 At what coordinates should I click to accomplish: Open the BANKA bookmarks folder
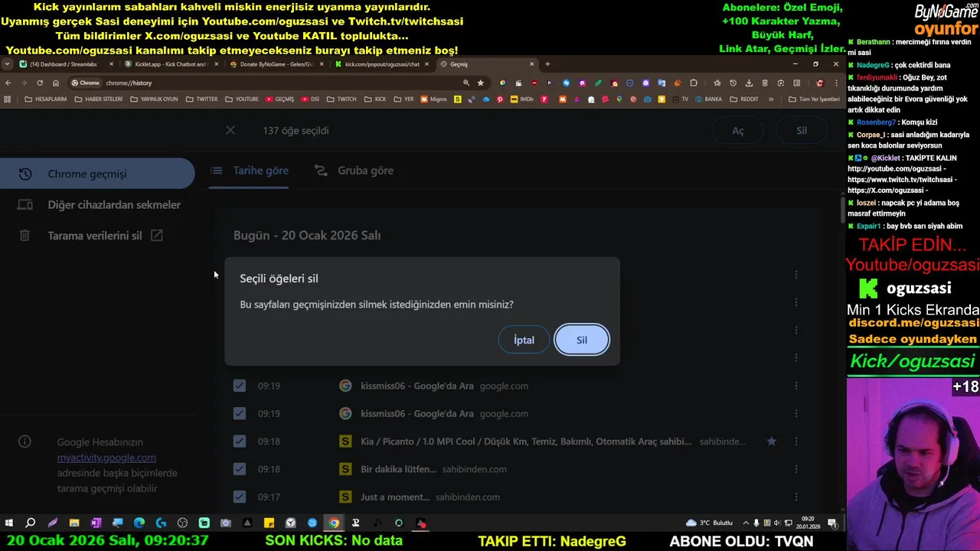tap(708, 99)
